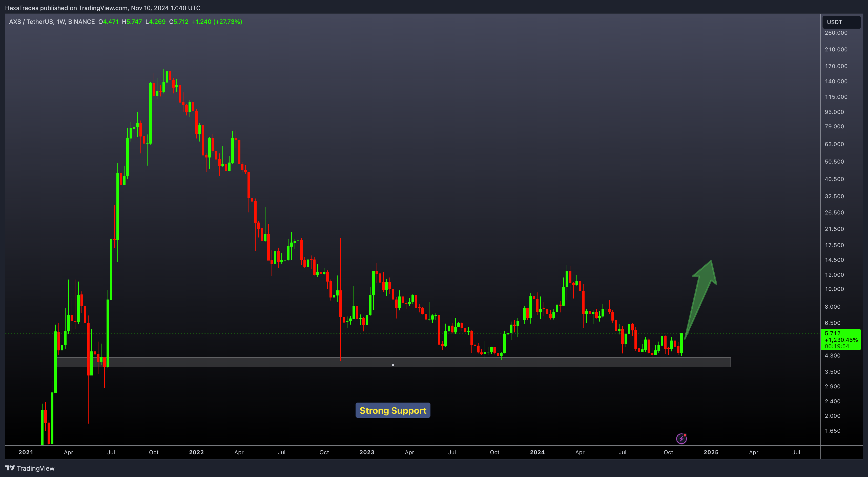The height and width of the screenshot is (477, 868).
Task: Click the 63.000 price axis label
Action: pyautogui.click(x=834, y=144)
